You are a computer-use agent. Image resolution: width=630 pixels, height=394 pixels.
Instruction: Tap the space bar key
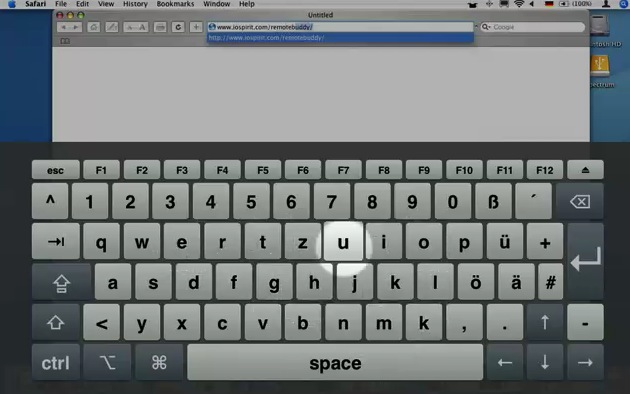pyautogui.click(x=335, y=363)
